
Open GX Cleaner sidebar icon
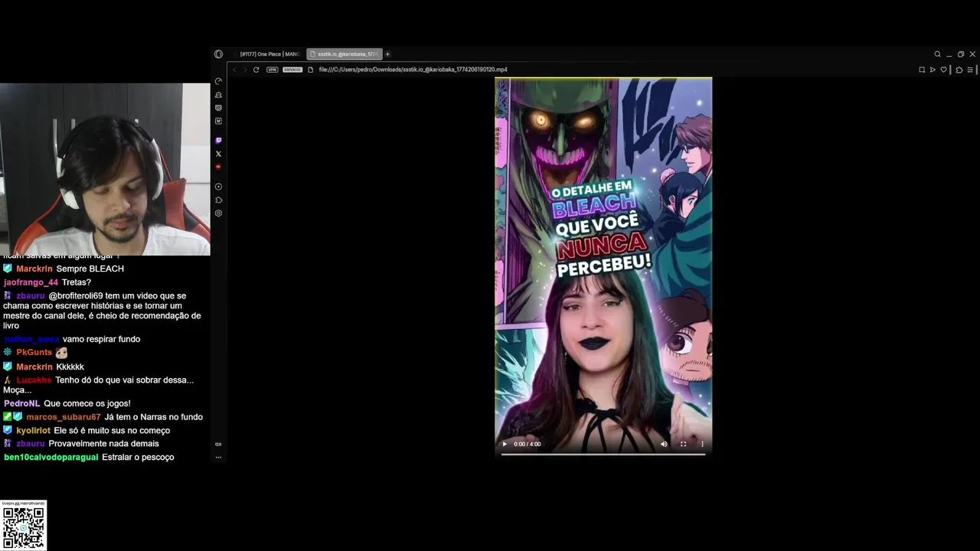(218, 95)
